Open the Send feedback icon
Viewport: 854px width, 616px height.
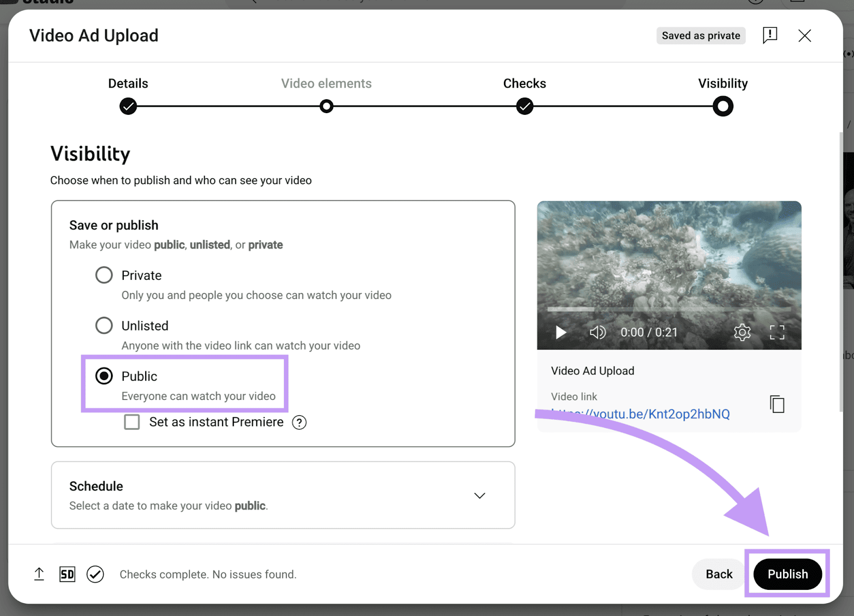click(x=770, y=35)
